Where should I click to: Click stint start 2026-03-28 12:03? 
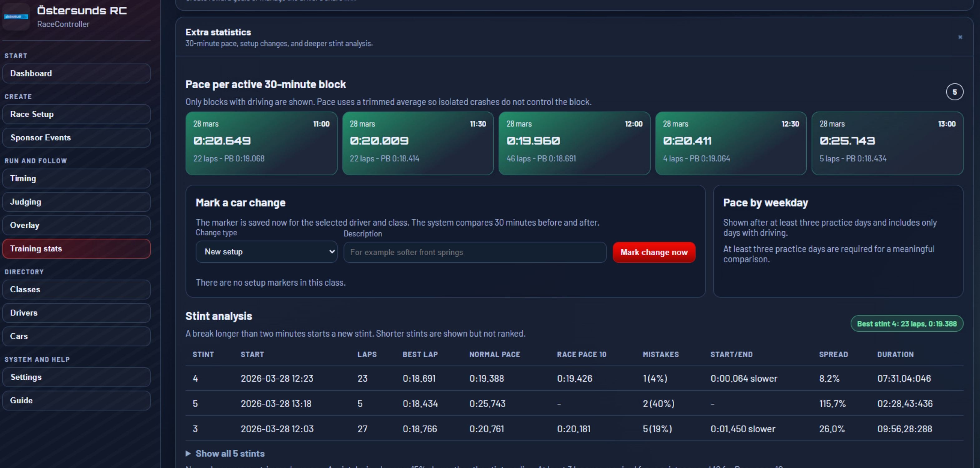pos(277,429)
